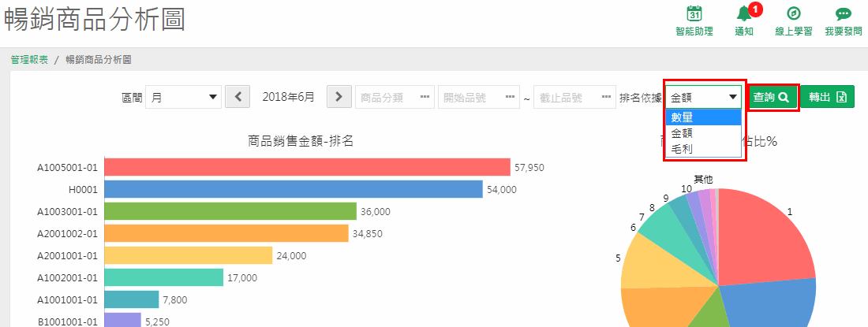Click the red A1005001-01 bar
The image size is (868, 327).
pyautogui.click(x=307, y=167)
